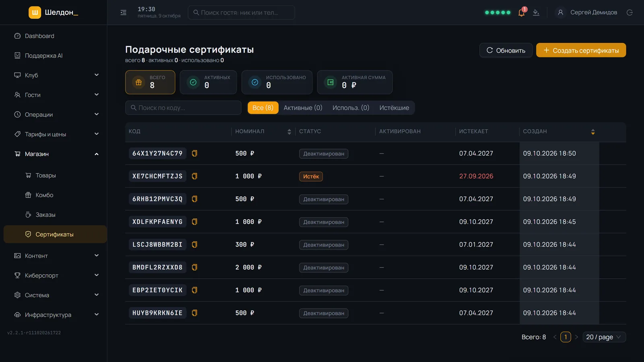The width and height of the screenshot is (644, 362).
Task: Collapse the Магазин menu section
Action: (x=55, y=154)
